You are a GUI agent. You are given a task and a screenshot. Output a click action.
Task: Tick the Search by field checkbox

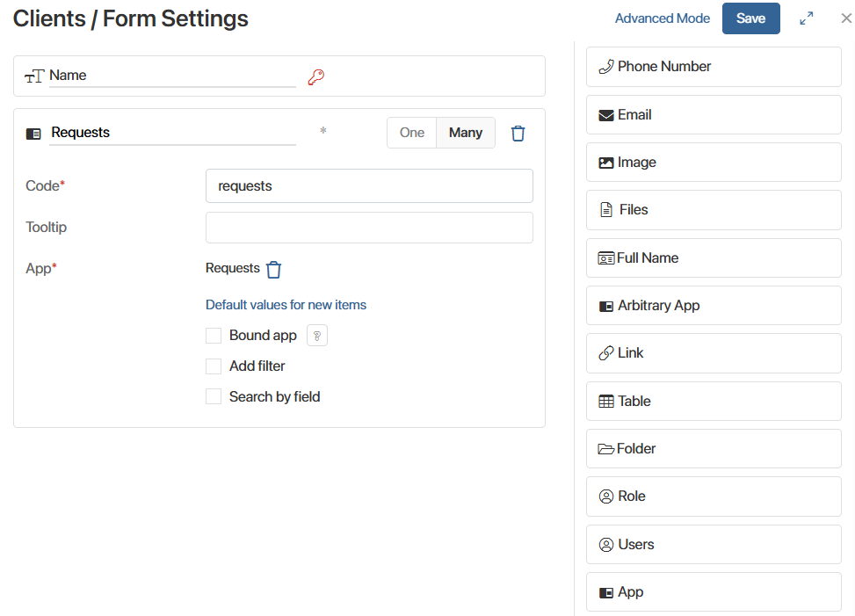214,397
